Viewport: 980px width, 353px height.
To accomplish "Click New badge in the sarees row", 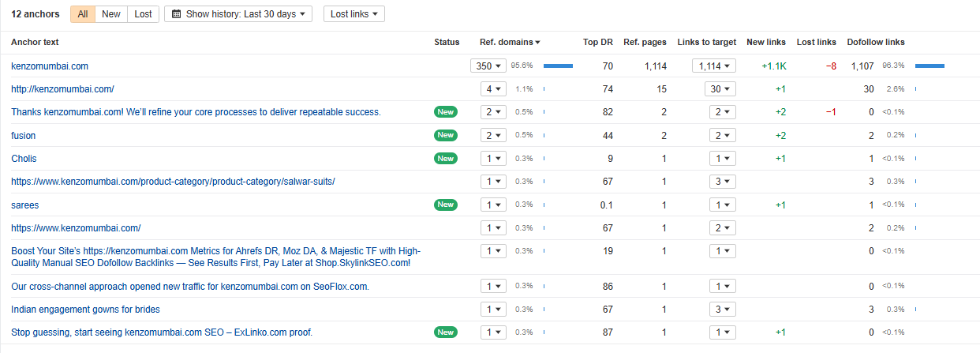I will tap(446, 205).
